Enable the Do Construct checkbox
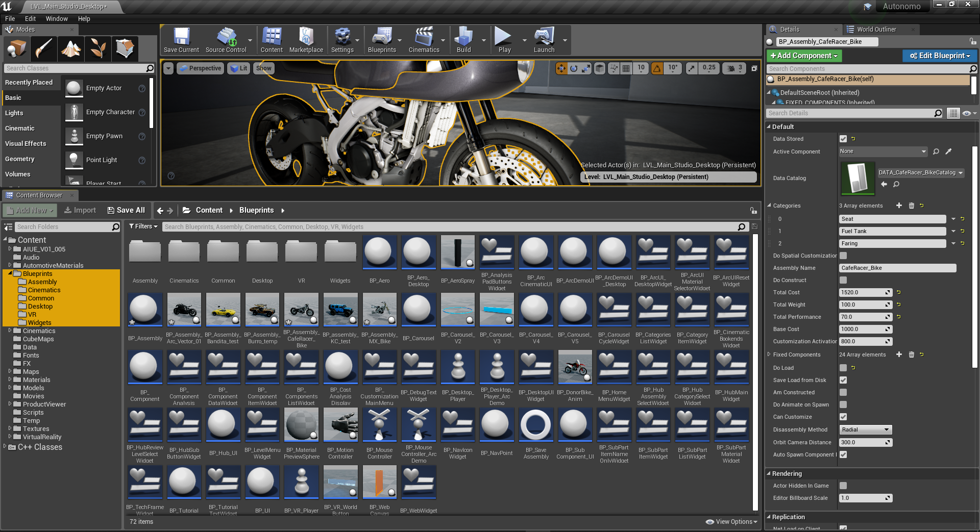980x532 pixels. click(x=843, y=280)
